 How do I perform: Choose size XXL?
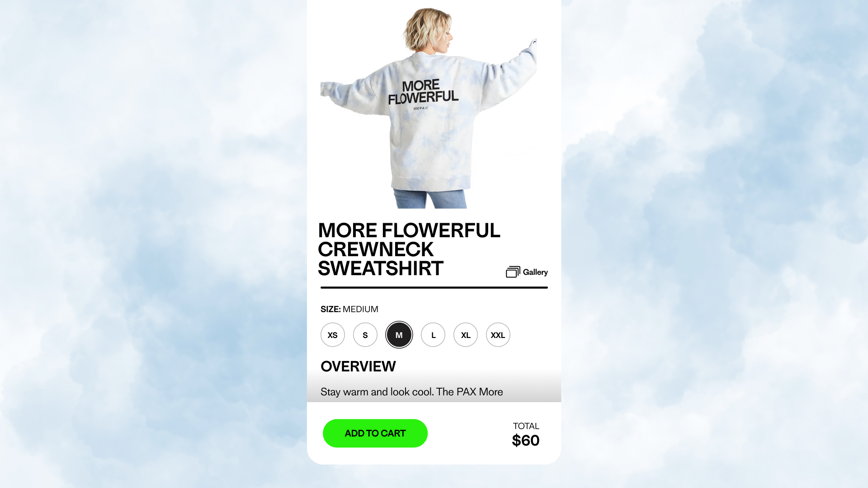tap(498, 335)
